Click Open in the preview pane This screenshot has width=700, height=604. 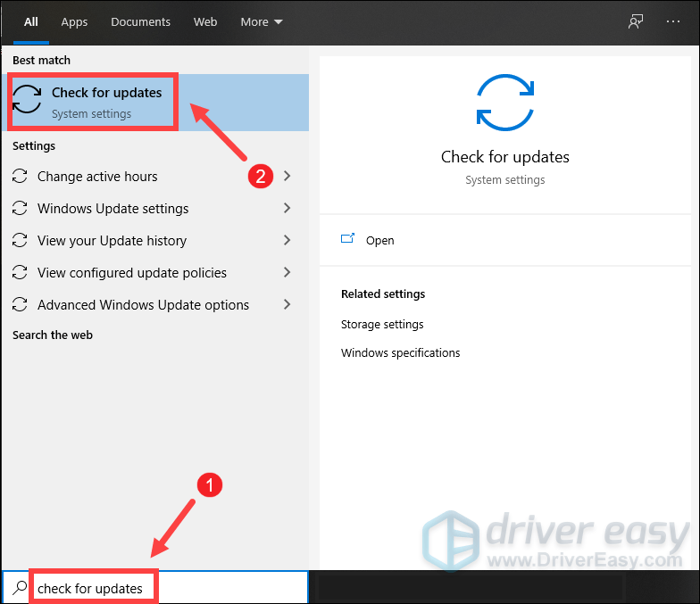379,241
